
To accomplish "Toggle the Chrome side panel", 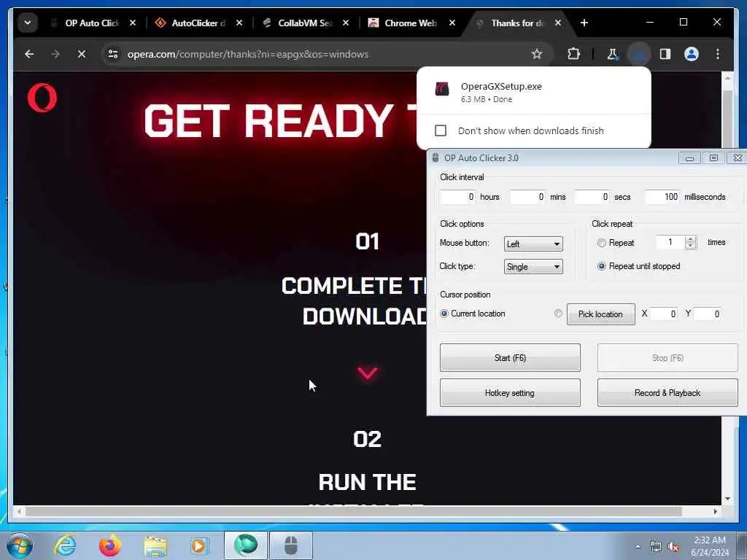I will (x=665, y=54).
